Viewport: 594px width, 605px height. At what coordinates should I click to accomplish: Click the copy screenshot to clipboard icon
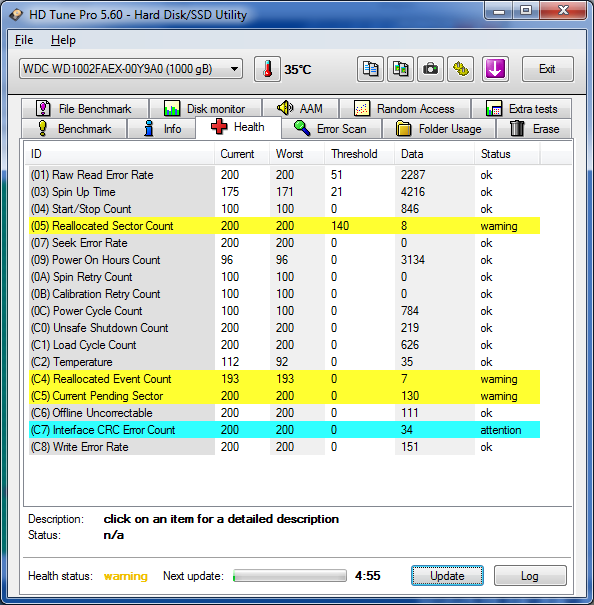click(400, 69)
